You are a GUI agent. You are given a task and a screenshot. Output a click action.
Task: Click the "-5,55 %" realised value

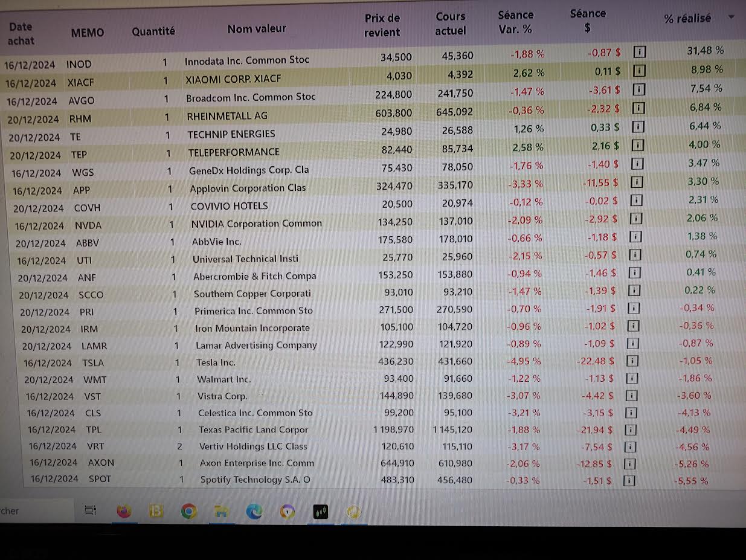[691, 481]
